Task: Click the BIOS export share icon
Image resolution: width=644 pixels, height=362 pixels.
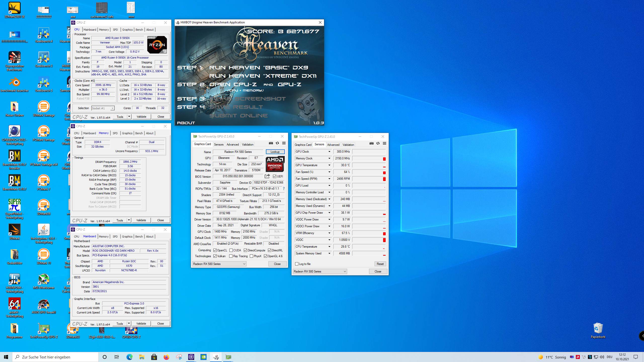Action: click(267, 176)
